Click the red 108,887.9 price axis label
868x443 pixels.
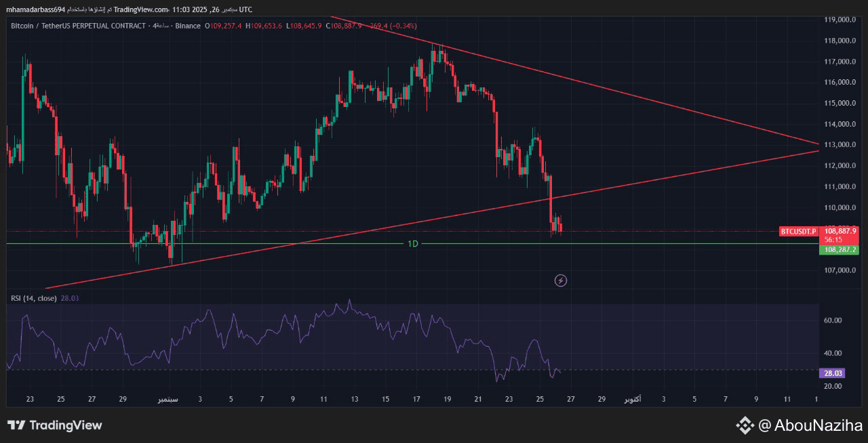click(840, 231)
